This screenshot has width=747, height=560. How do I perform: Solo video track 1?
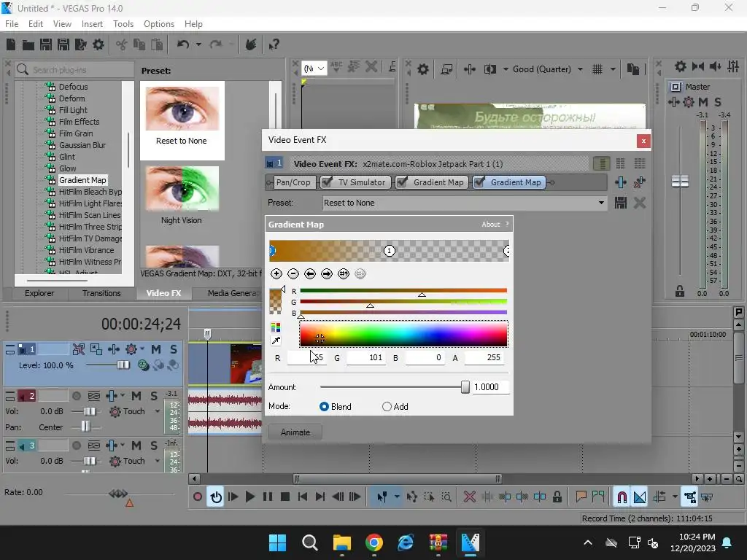click(x=174, y=349)
